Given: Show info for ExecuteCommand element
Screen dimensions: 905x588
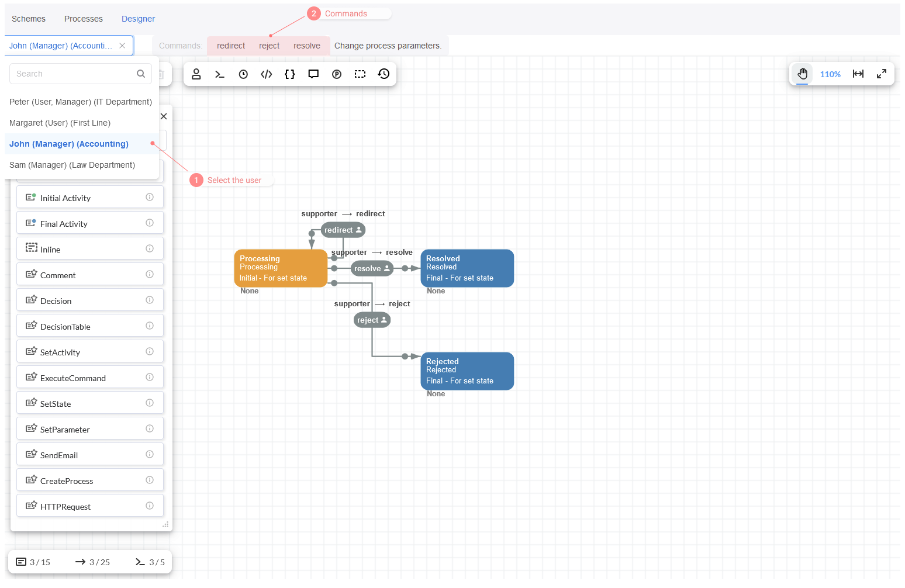Looking at the screenshot, I should click(x=150, y=377).
